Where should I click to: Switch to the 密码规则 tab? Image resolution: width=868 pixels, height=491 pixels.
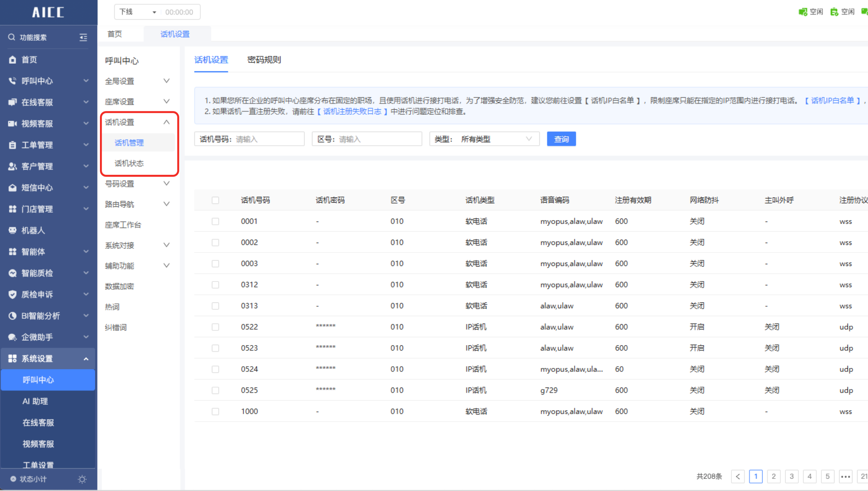264,60
